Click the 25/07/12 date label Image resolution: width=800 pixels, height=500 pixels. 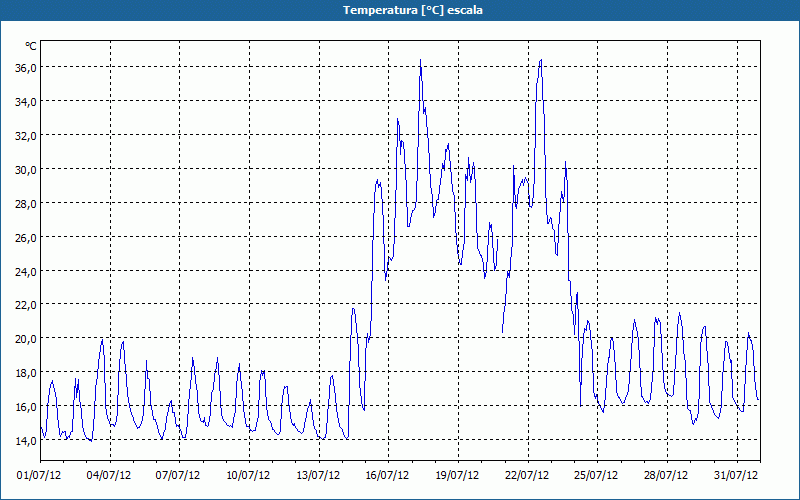(596, 476)
